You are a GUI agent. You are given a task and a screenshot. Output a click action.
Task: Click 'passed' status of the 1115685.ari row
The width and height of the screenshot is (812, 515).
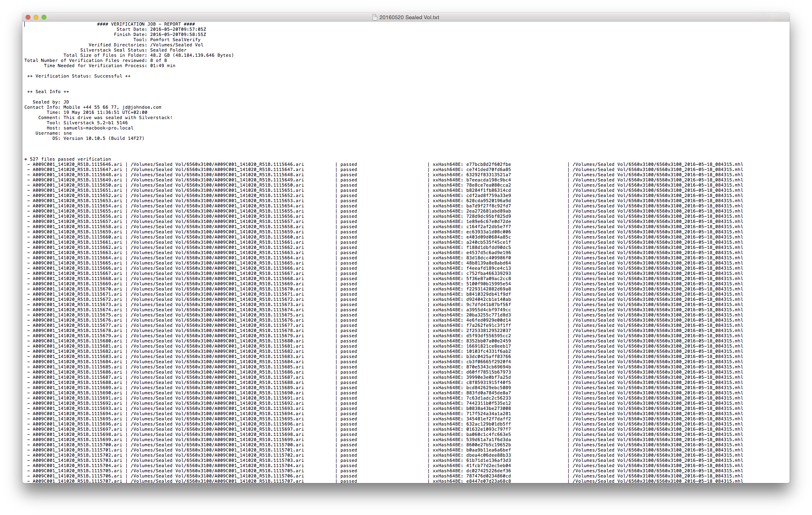(x=349, y=367)
